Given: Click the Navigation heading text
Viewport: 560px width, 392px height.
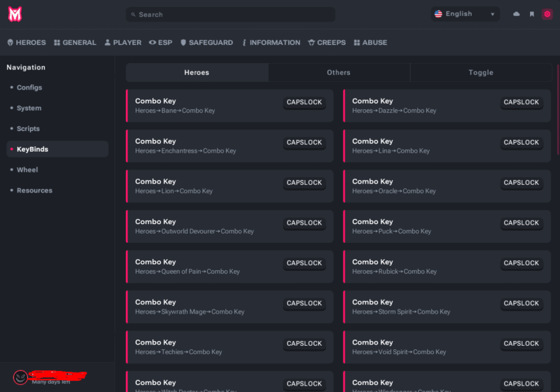Looking at the screenshot, I should point(26,67).
